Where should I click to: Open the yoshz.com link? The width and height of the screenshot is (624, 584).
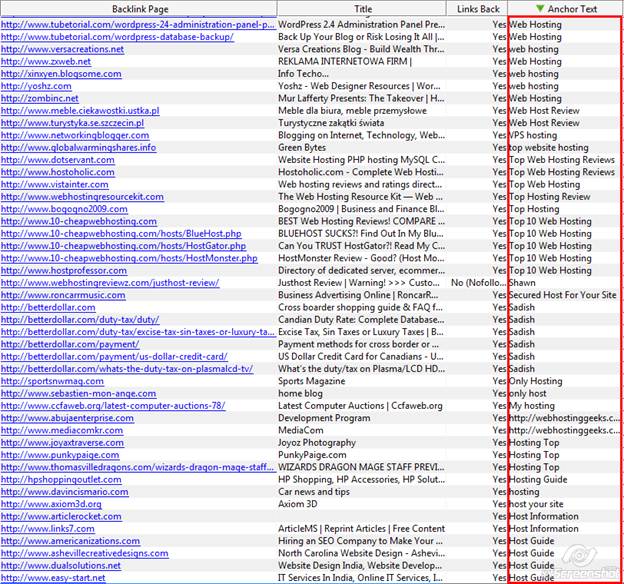36,86
